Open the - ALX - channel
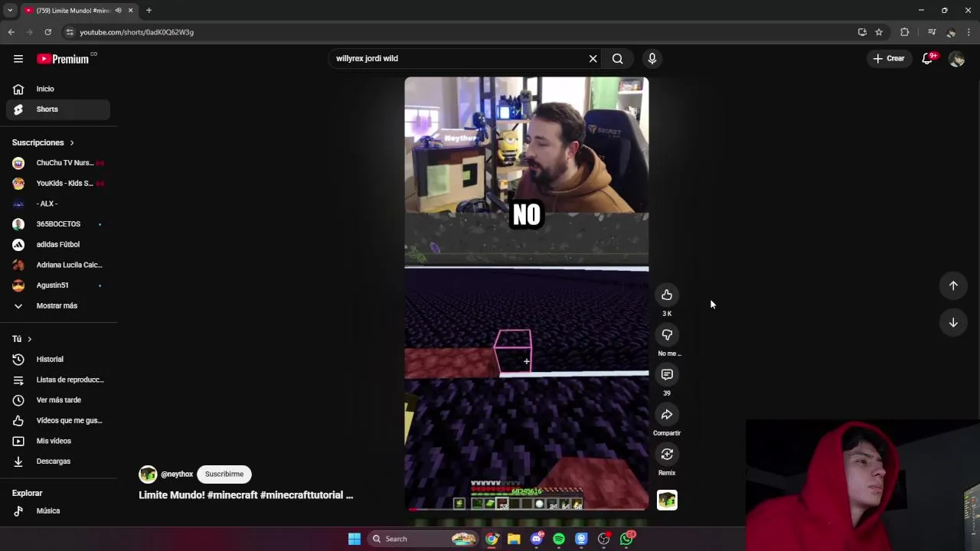 58,204
